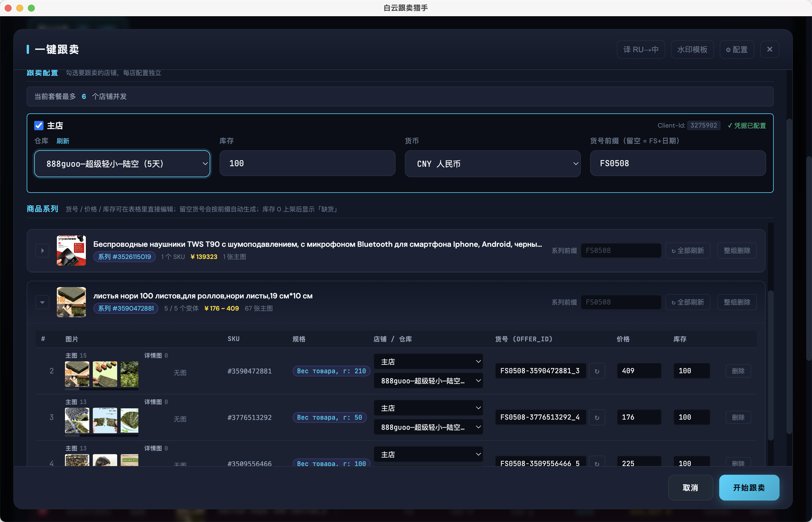Screen dimensions: 812x522
Task: Click the TWS T90 headphones product thumbnail
Action: click(x=71, y=251)
